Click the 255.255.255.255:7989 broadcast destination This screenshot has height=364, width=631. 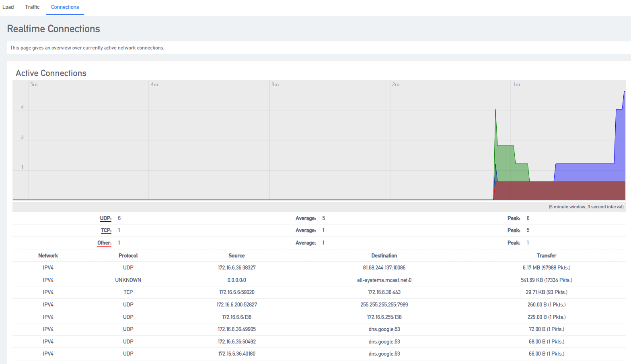384,305
